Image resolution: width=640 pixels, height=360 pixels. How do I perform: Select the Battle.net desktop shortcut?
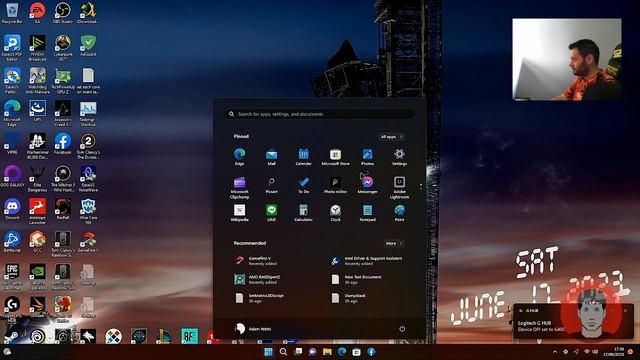[12, 242]
